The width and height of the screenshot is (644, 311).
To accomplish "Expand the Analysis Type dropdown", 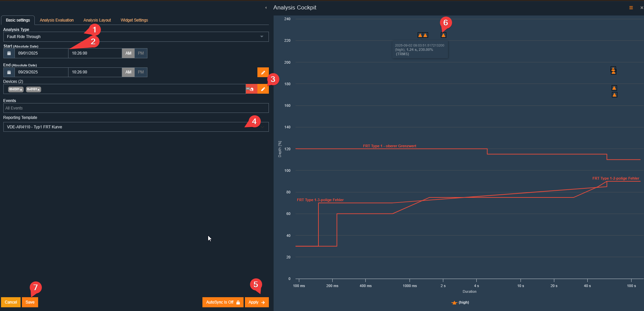I will [x=262, y=37].
